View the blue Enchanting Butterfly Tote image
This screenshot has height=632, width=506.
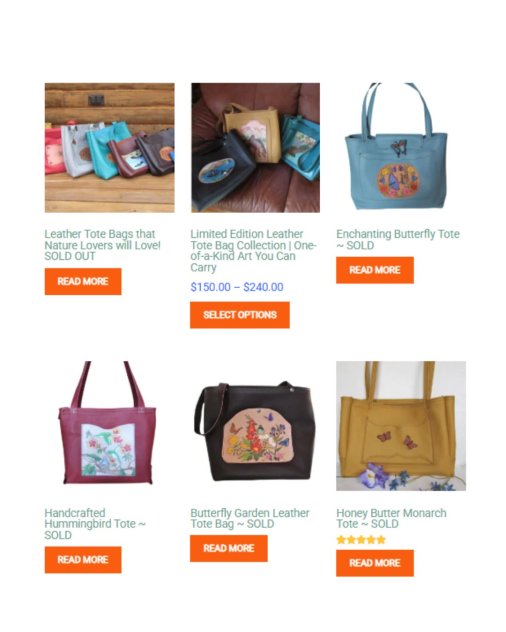point(401,148)
